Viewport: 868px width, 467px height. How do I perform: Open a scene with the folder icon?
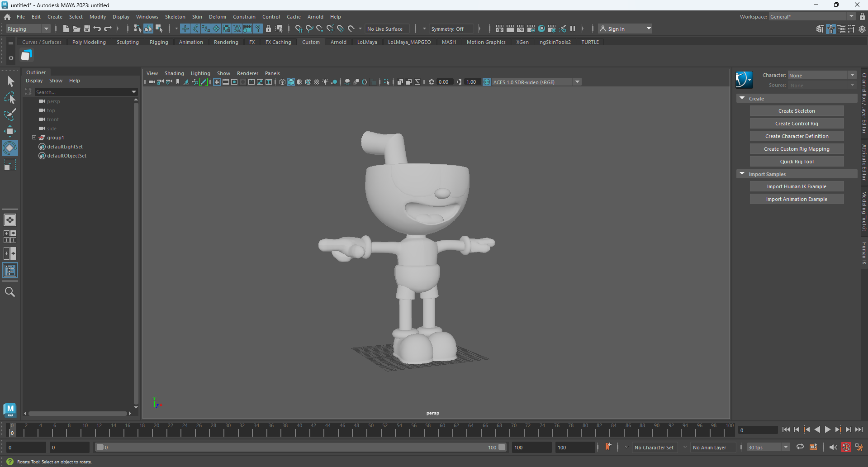76,29
